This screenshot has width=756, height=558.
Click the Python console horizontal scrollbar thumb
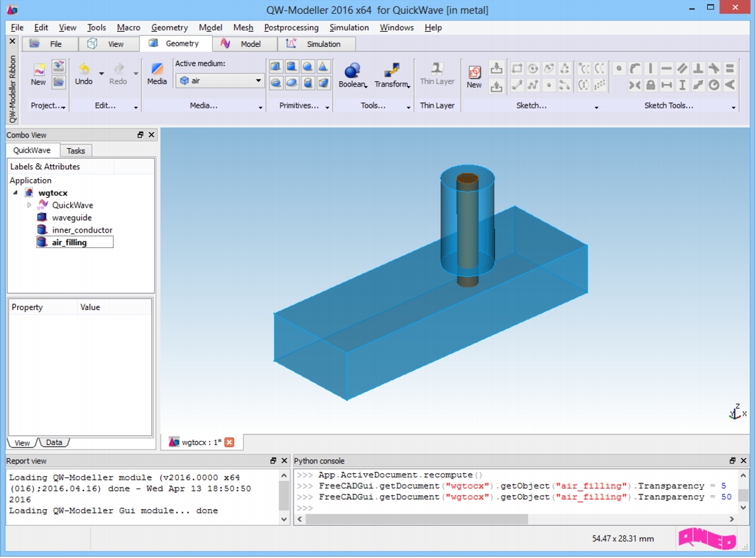[x=416, y=519]
